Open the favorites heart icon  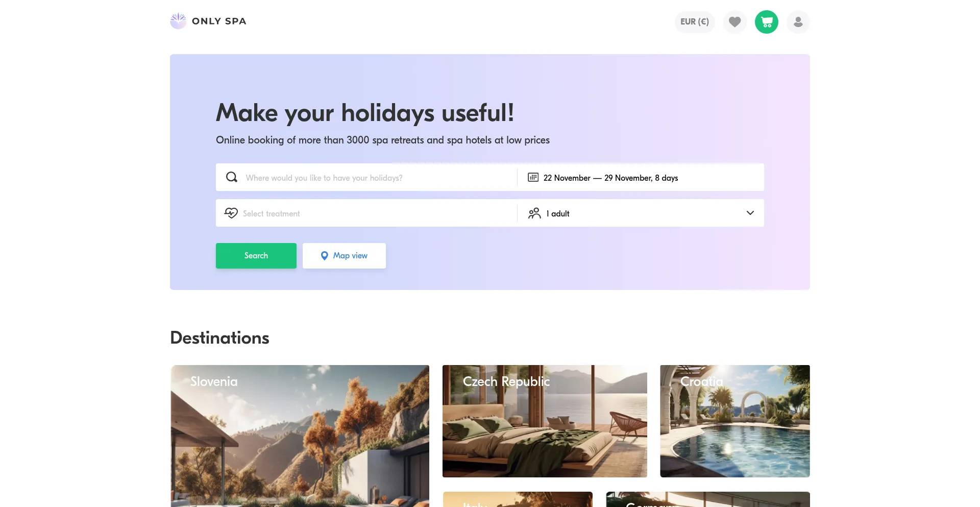734,22
